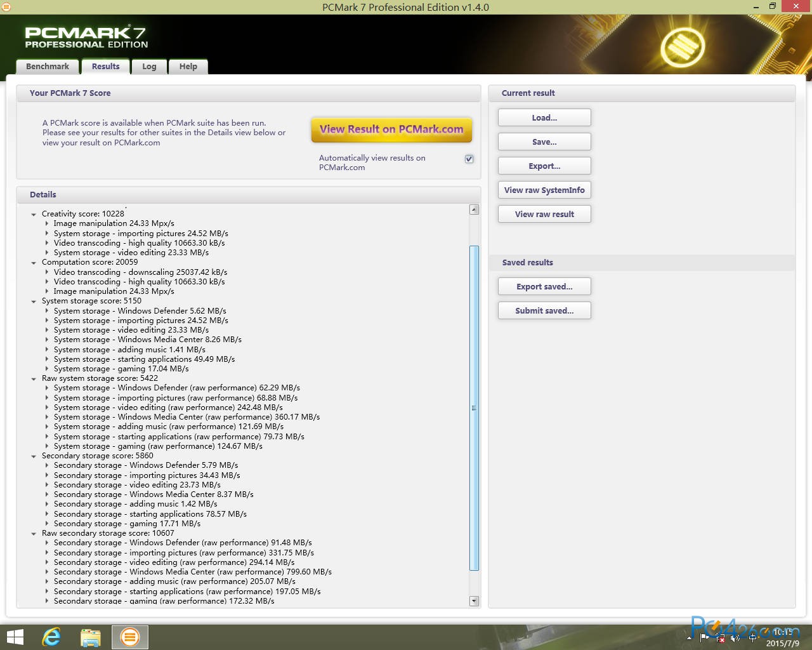The width and height of the screenshot is (812, 650).
Task: Click the Submit saved... button
Action: pyautogui.click(x=544, y=310)
